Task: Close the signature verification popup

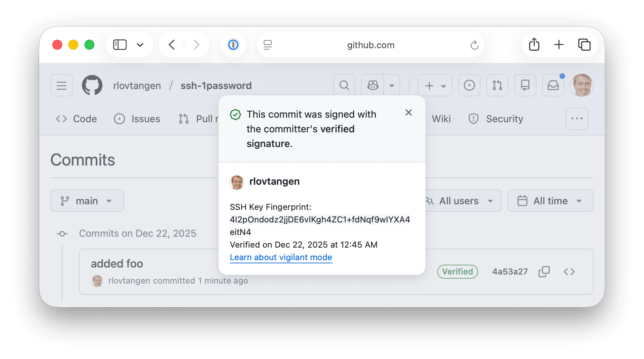Action: point(408,112)
